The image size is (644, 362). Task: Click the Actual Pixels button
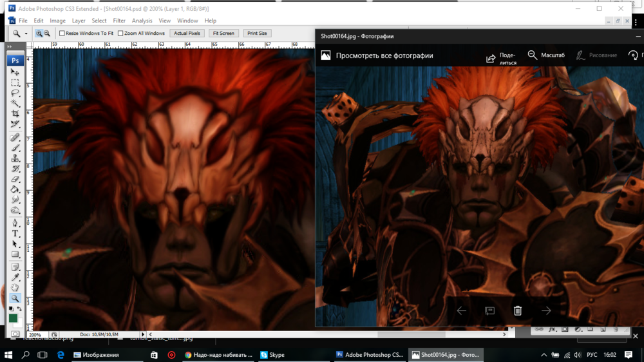coord(187,33)
